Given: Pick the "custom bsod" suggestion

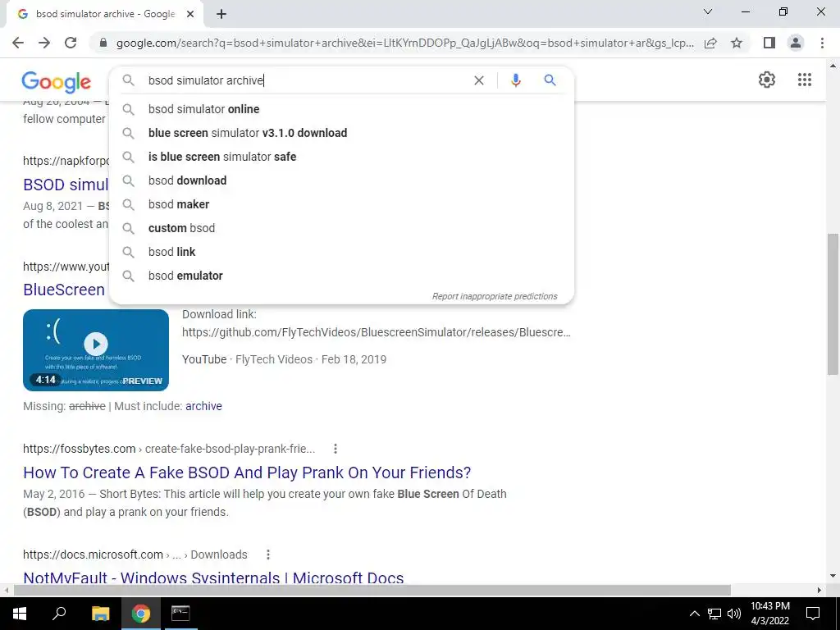Looking at the screenshot, I should (x=341, y=228).
